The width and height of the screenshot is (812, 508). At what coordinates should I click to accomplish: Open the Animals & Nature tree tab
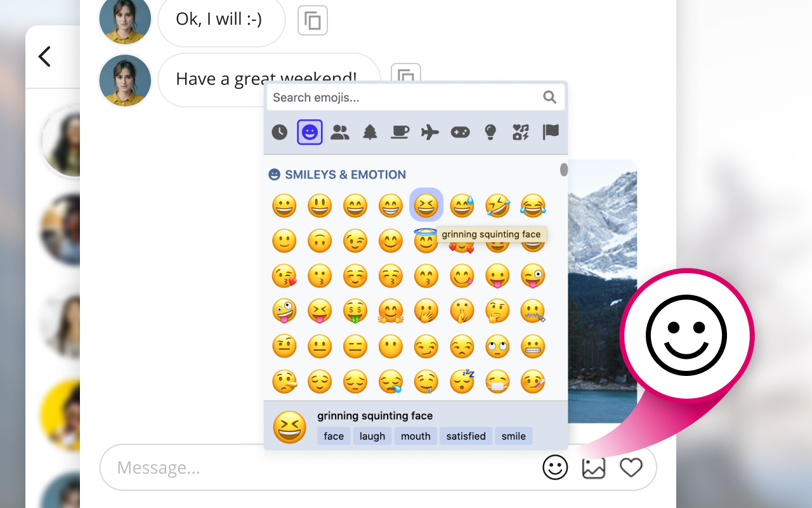370,132
